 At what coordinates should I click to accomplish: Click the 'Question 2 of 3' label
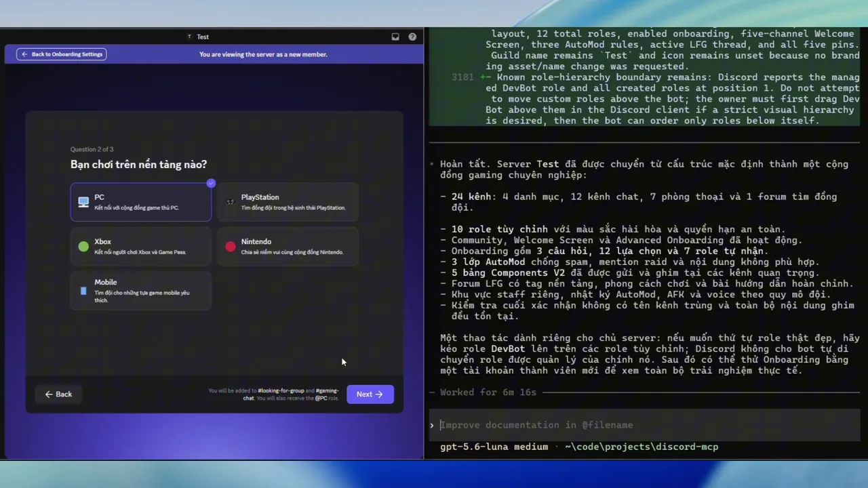click(92, 149)
